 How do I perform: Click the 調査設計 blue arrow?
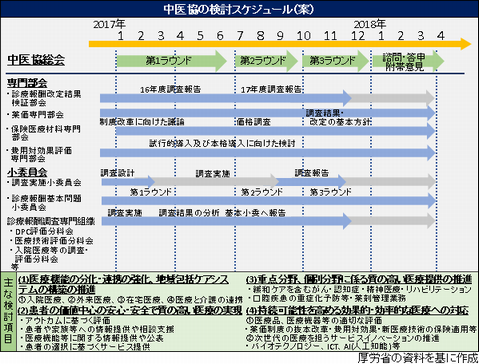pos(128,182)
